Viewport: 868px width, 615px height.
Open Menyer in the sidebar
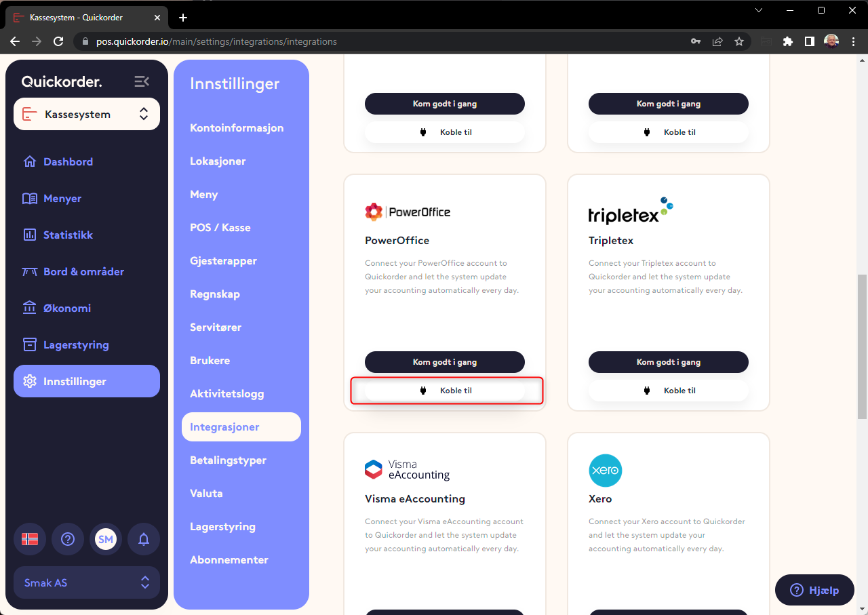(x=87, y=198)
